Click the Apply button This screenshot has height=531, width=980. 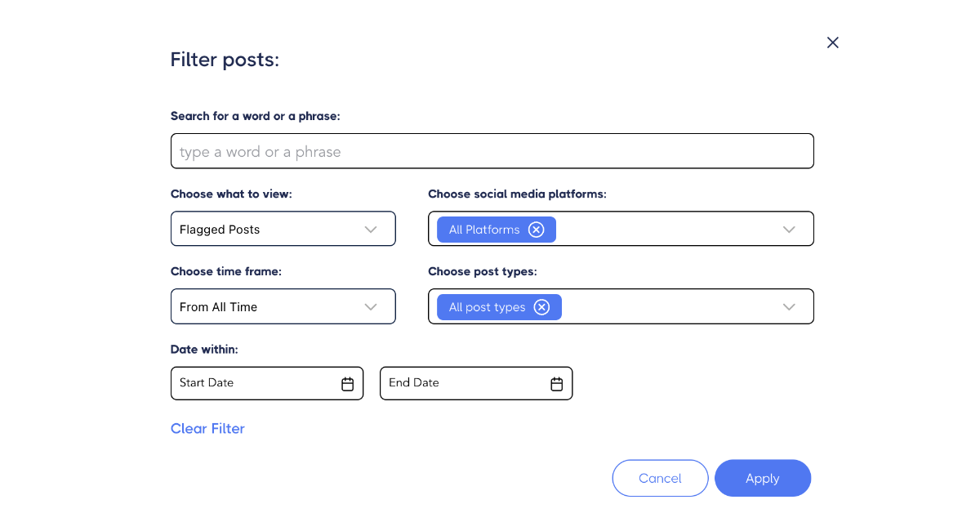(x=762, y=479)
